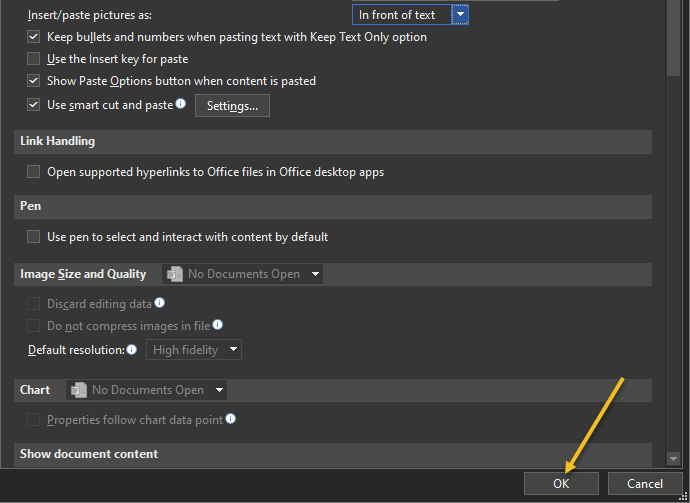Click the info icon beside smart cut and paste
This screenshot has height=503, width=690.
pos(181,104)
